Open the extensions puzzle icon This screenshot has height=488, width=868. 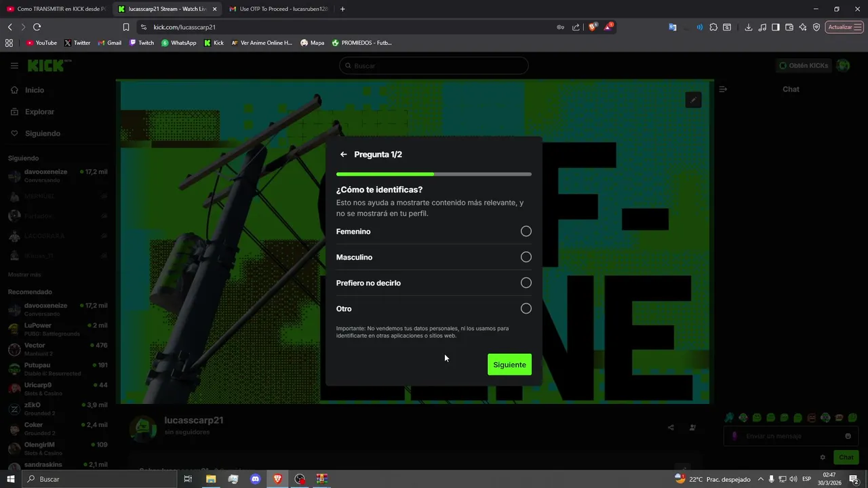[x=713, y=27]
